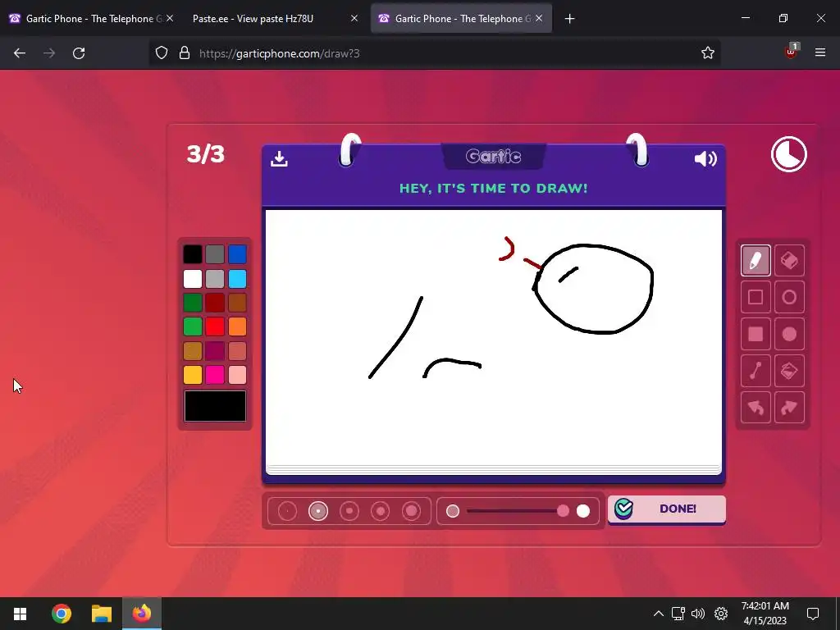
Task: Mute the game sound speaker icon
Action: [x=705, y=158]
